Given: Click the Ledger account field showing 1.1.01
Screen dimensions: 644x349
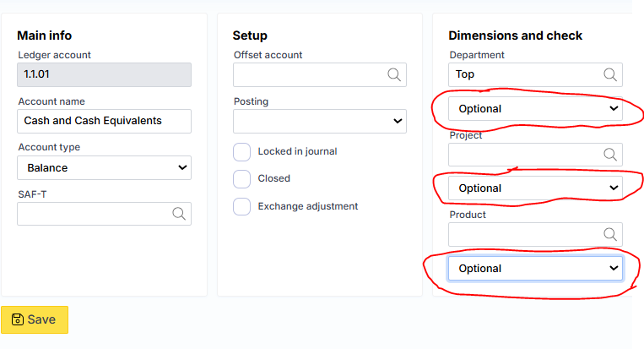Looking at the screenshot, I should click(x=104, y=74).
